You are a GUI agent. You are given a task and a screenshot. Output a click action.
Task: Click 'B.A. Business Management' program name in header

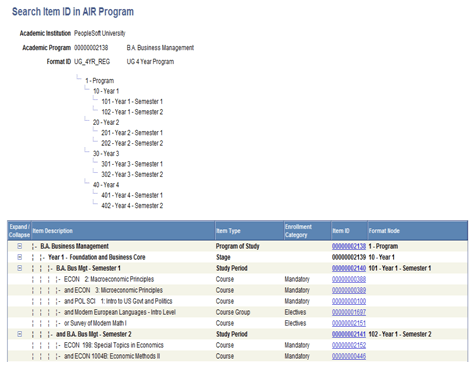click(160, 48)
